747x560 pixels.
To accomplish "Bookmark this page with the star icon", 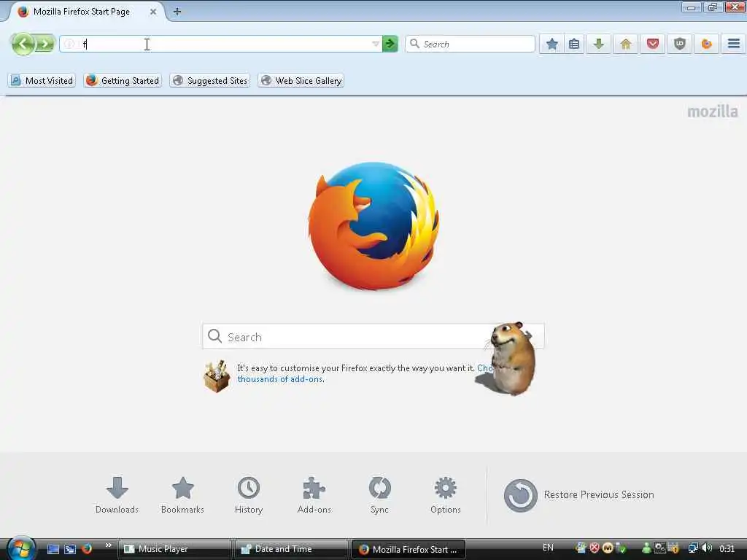I will (x=551, y=44).
